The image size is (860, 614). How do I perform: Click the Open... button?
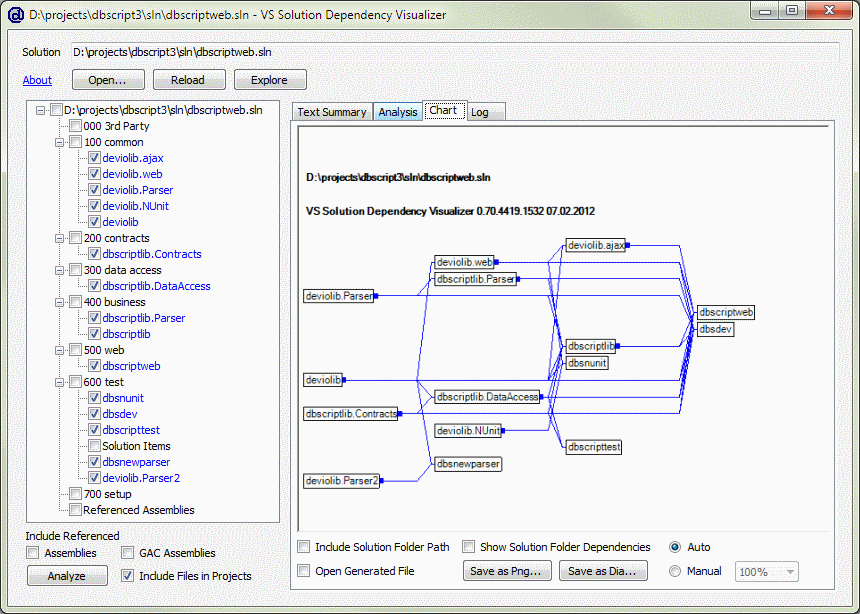click(x=108, y=80)
